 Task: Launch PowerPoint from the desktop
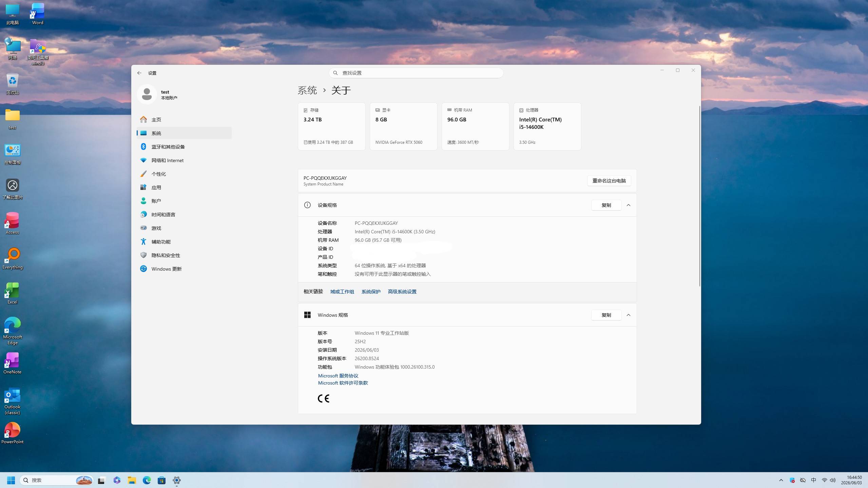pos(13,433)
